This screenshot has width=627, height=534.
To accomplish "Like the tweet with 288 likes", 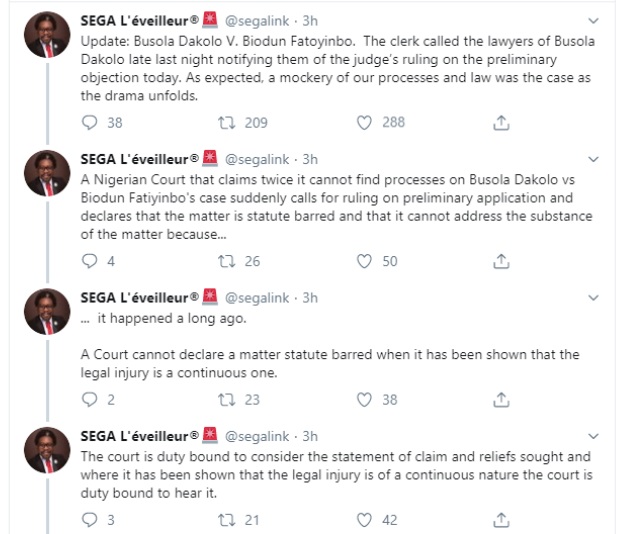I will point(365,122).
